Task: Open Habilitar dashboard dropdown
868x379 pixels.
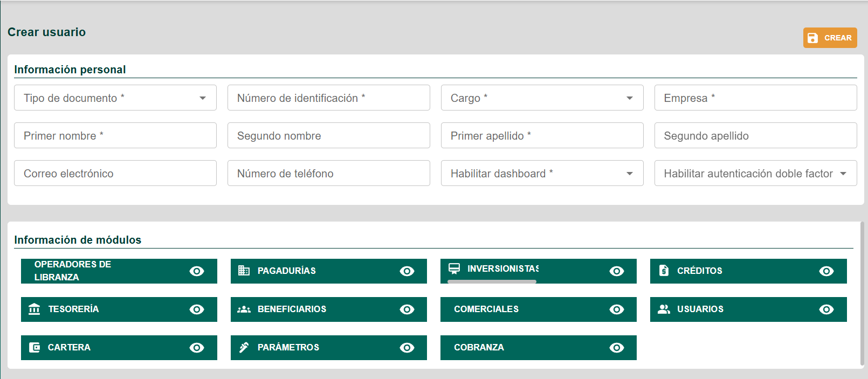Action: (542, 173)
